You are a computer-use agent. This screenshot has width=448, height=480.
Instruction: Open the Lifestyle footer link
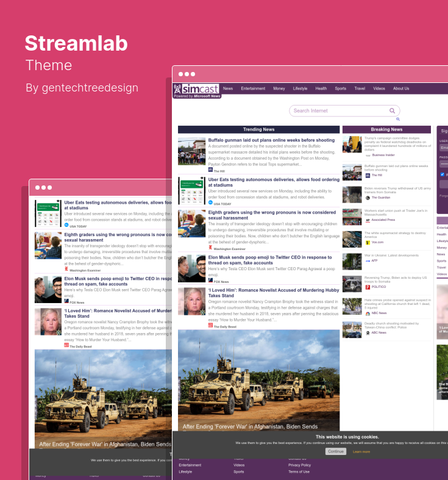pos(185,471)
